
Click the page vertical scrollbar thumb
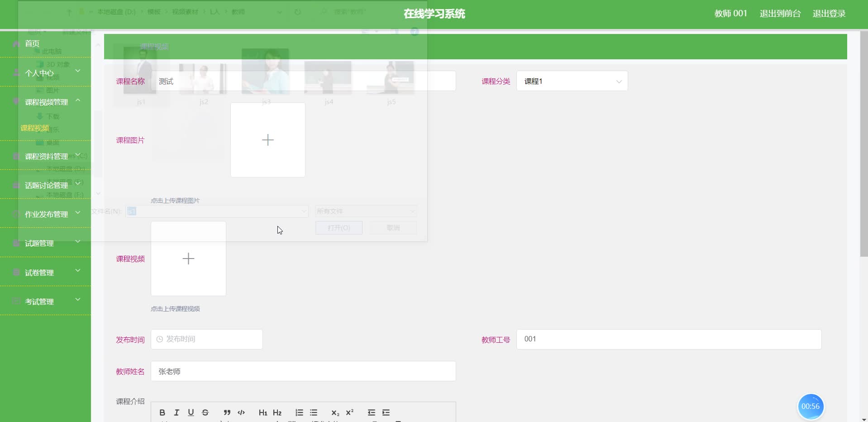click(x=864, y=144)
